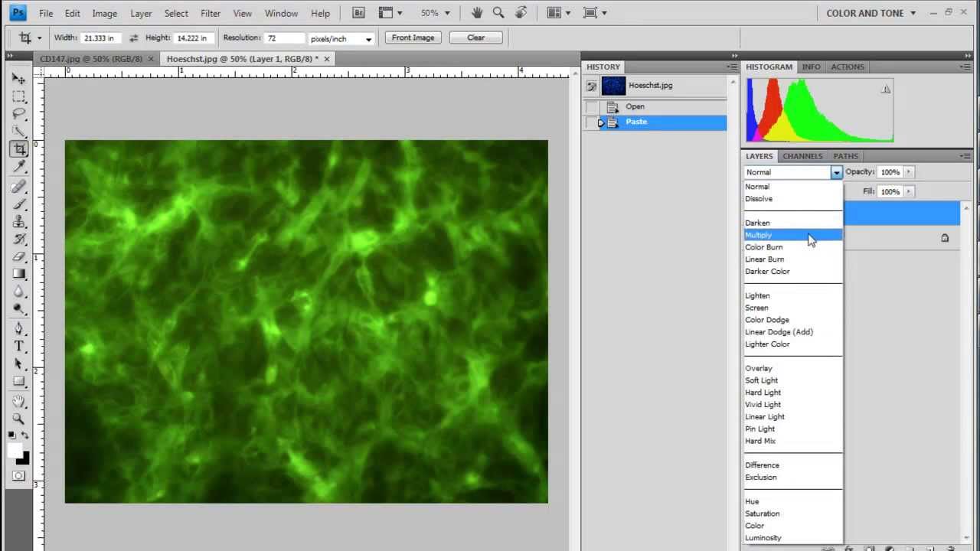Close the CD147.jpg document tab
This screenshot has height=551, width=980.
point(151,59)
